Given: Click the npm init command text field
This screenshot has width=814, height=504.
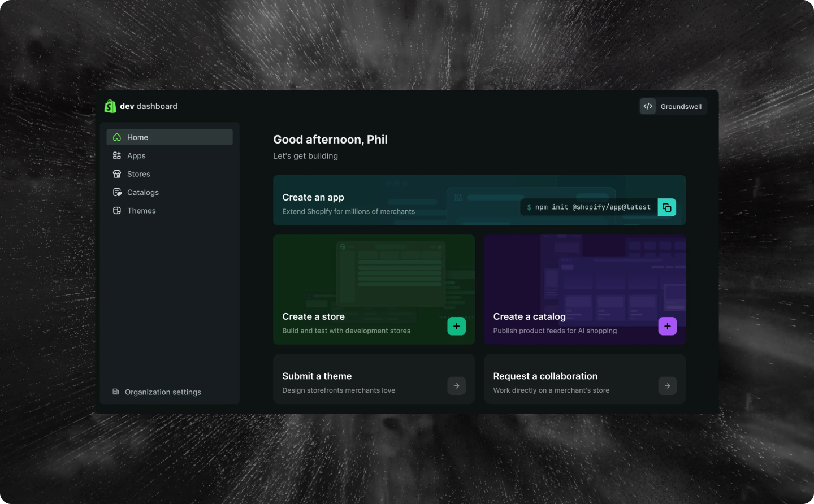Looking at the screenshot, I should click(589, 207).
